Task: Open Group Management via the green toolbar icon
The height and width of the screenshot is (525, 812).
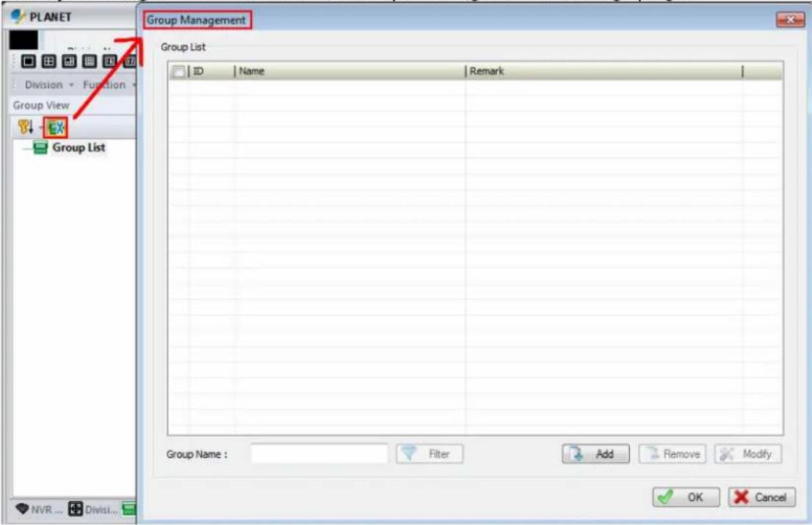Action: [55, 127]
